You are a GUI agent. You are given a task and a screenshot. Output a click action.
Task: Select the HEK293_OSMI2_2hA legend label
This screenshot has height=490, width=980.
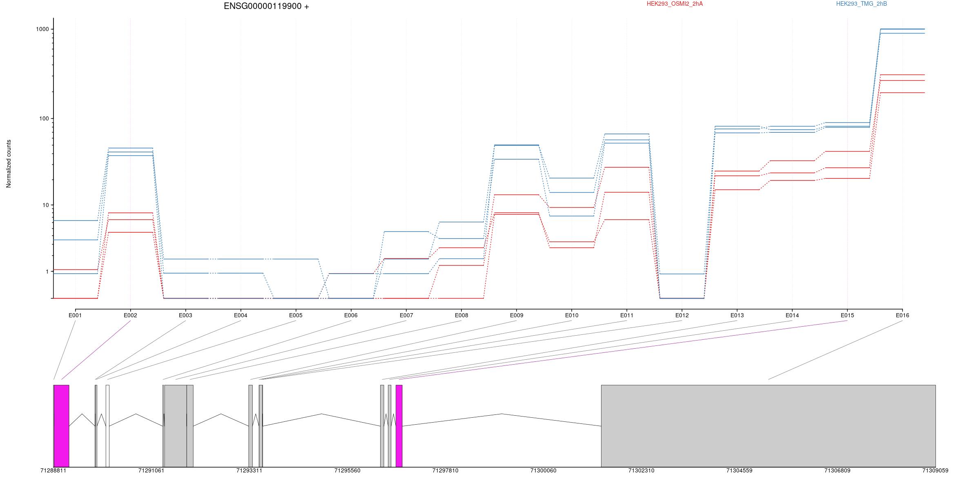pos(675,4)
